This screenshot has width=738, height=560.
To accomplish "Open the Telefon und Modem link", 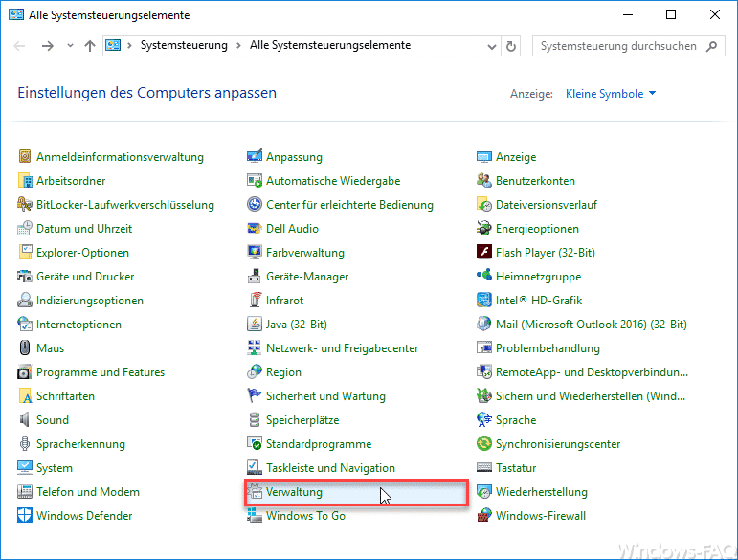I will [88, 492].
